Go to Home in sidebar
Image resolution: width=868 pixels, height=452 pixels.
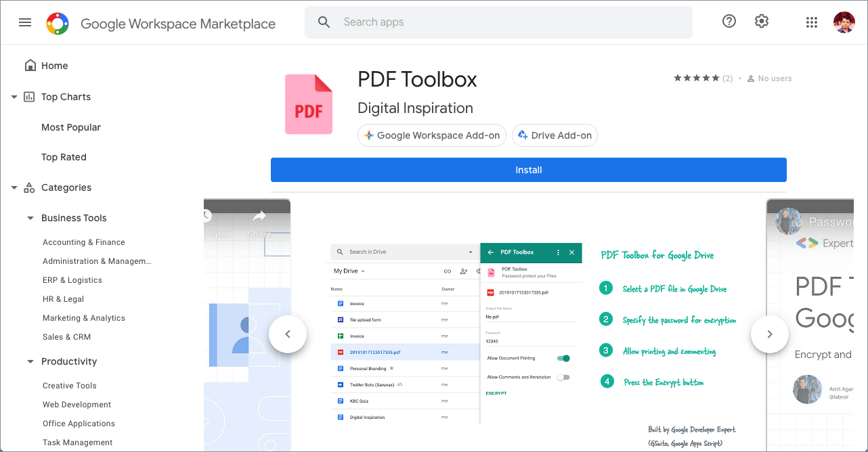(x=55, y=66)
